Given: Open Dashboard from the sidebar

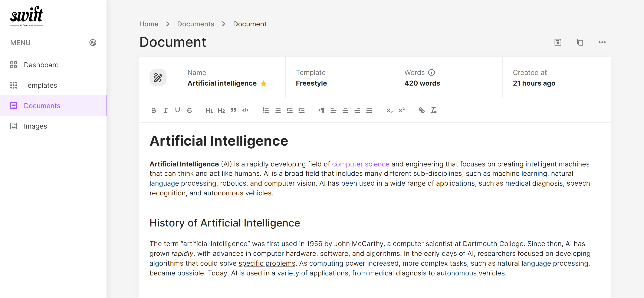Looking at the screenshot, I should coord(42,65).
